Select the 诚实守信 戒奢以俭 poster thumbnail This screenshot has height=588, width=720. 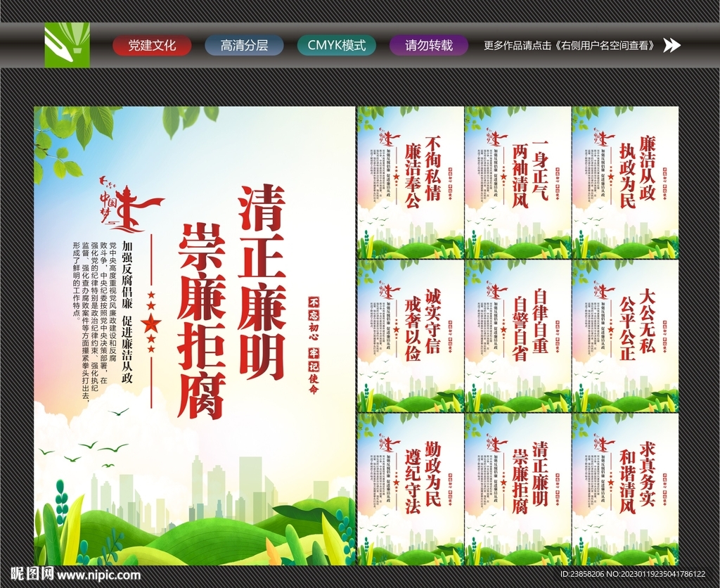(x=411, y=336)
